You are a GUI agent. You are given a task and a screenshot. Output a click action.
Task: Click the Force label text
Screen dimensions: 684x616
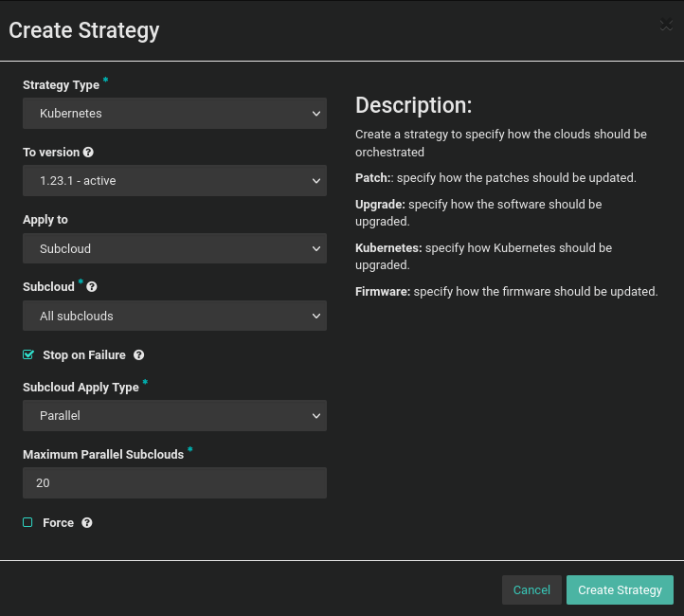click(x=58, y=523)
